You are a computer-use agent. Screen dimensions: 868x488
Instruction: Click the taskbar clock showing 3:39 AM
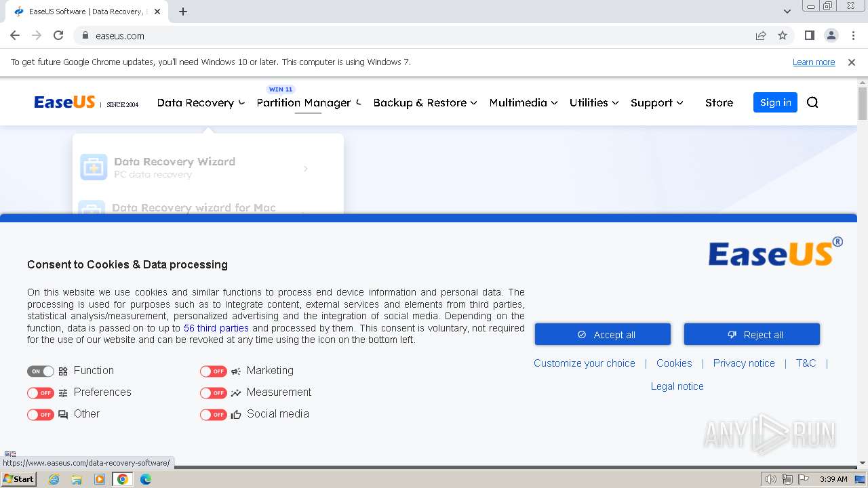(833, 479)
